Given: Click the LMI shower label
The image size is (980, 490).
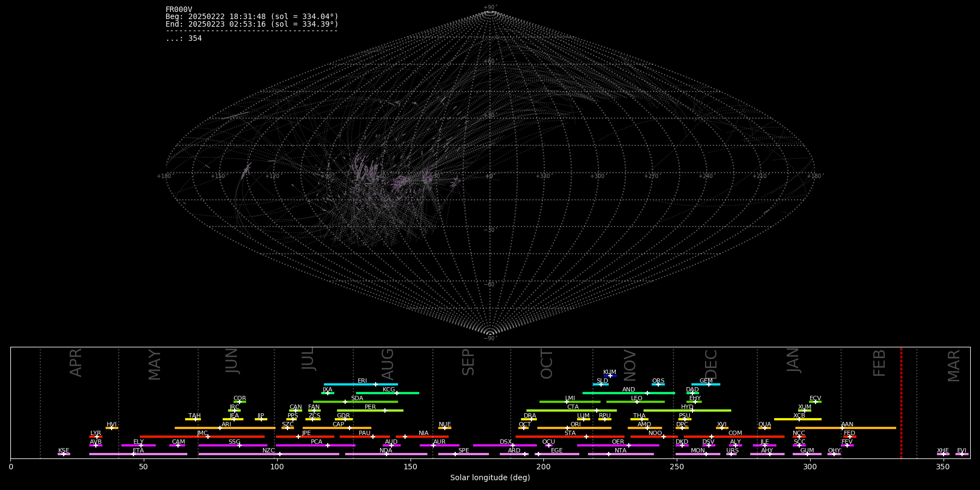Looking at the screenshot, I should [x=570, y=399].
